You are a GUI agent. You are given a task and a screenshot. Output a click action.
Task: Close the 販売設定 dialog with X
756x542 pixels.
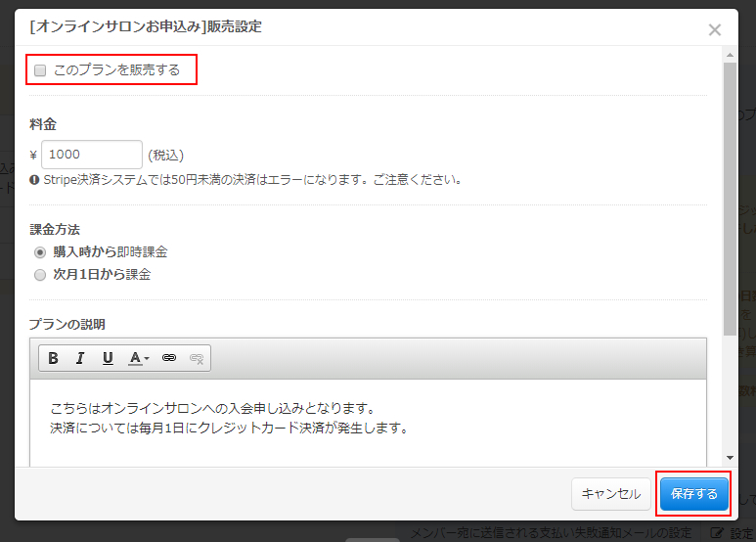[715, 29]
